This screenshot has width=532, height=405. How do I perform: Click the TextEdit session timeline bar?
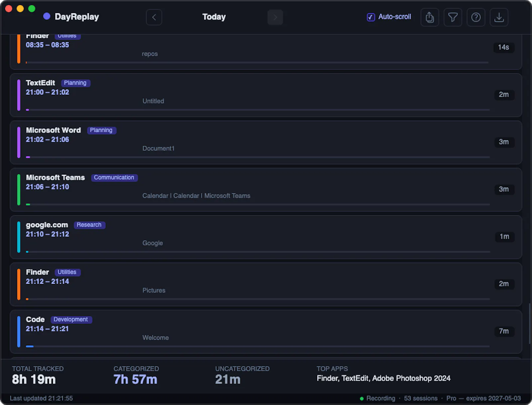[258, 110]
